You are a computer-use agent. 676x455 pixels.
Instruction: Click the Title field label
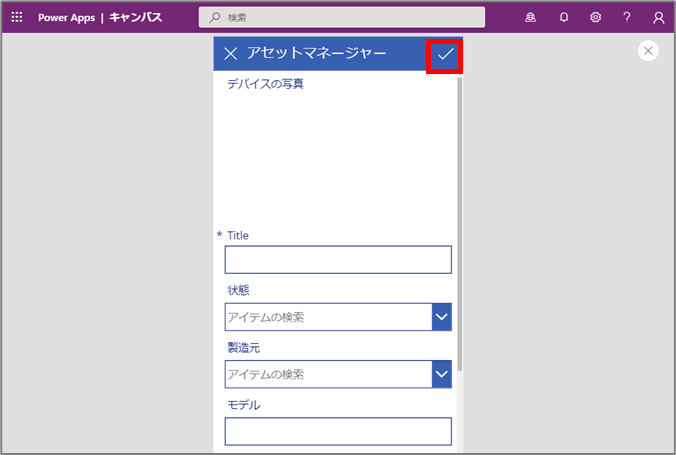pyautogui.click(x=238, y=235)
